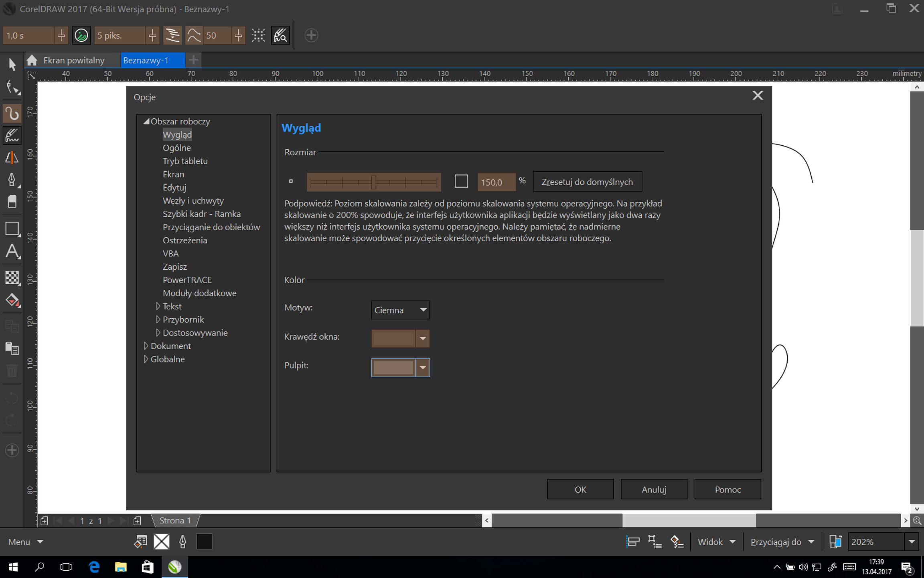Viewport: 924px width, 578px height.
Task: Open the Motyw theme dropdown
Action: pos(400,310)
